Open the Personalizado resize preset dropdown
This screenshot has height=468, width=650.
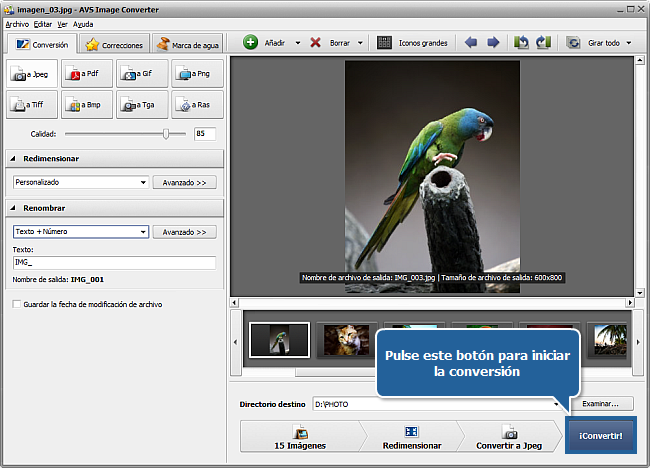143,182
